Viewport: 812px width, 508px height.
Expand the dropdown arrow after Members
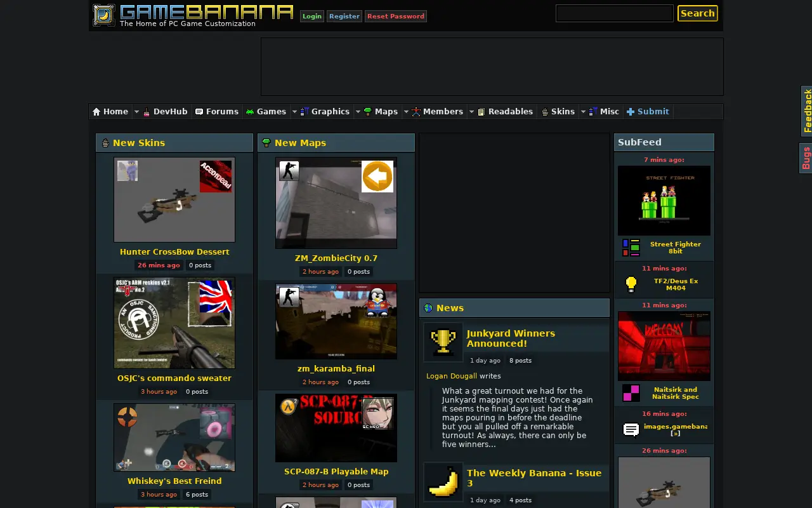tap(471, 112)
